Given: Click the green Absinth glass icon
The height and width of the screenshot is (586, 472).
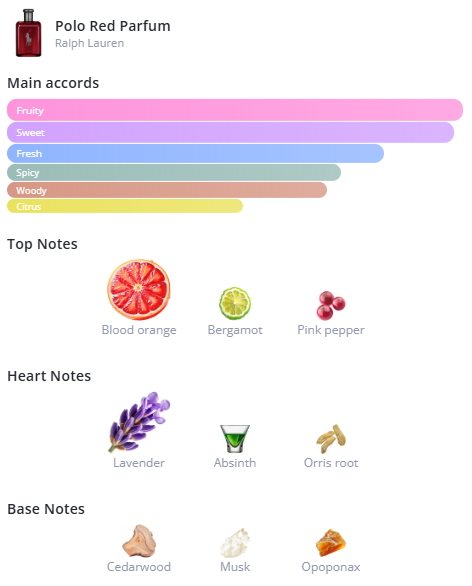Looking at the screenshot, I should pyautogui.click(x=235, y=438).
